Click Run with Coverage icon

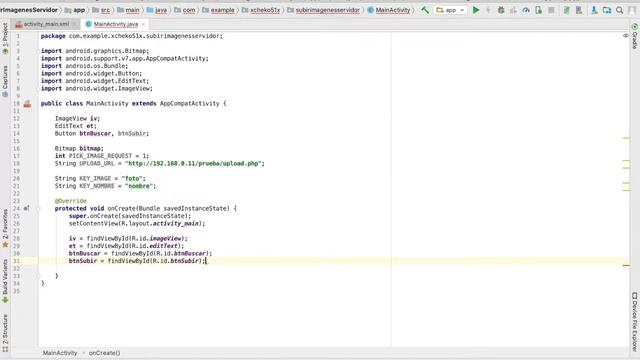[513, 10]
